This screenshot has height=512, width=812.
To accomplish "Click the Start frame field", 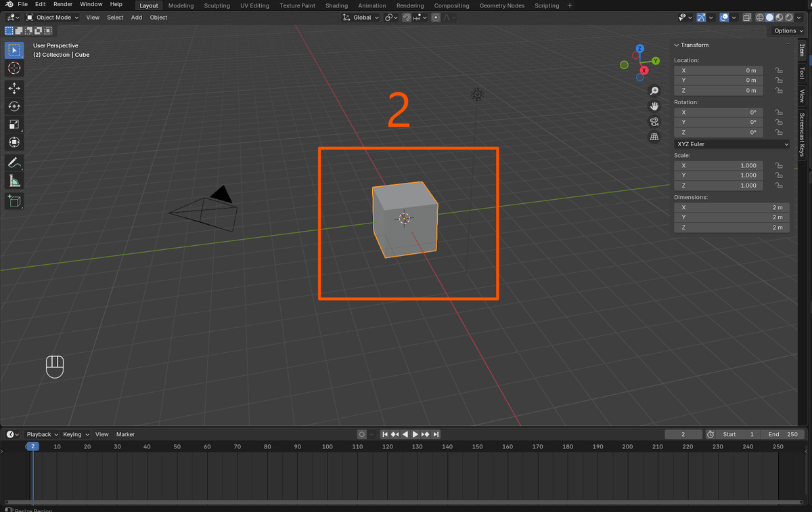I will click(740, 434).
